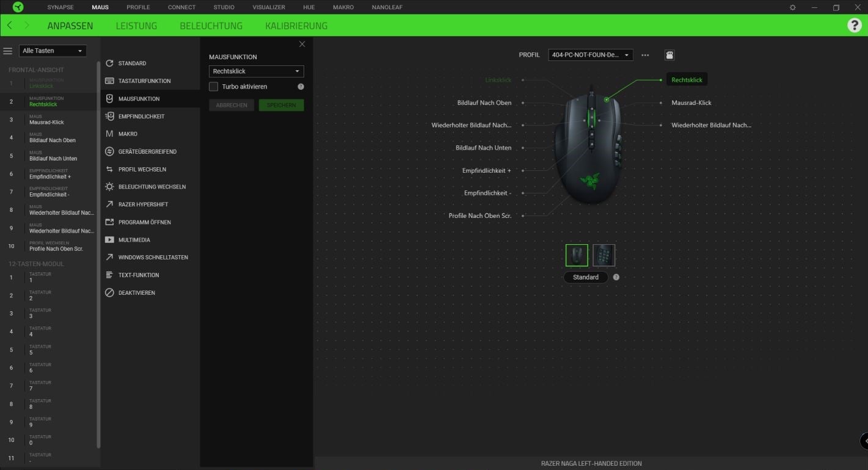This screenshot has height=470, width=868.
Task: Open the Studio top tab
Action: click(224, 7)
